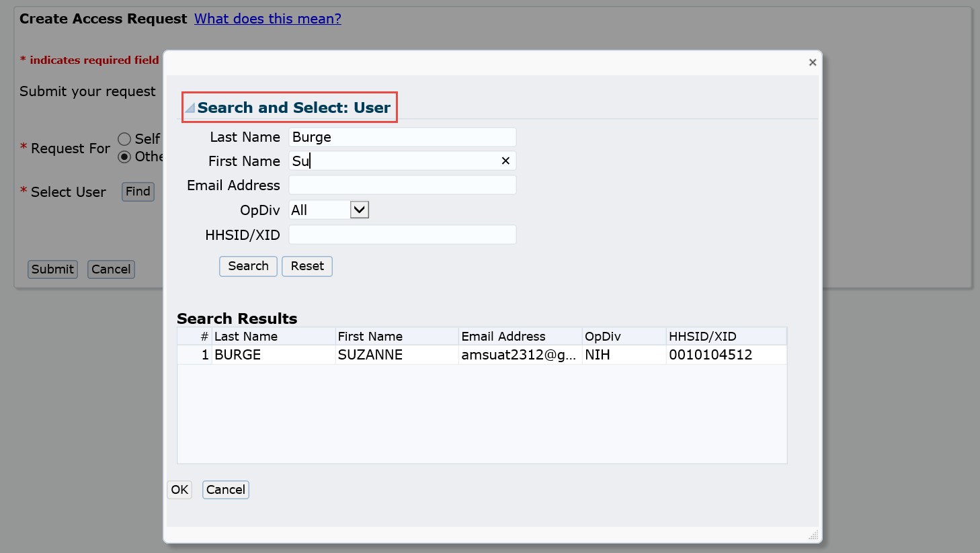Select the Self radio button
980x553 pixels.
tap(124, 139)
